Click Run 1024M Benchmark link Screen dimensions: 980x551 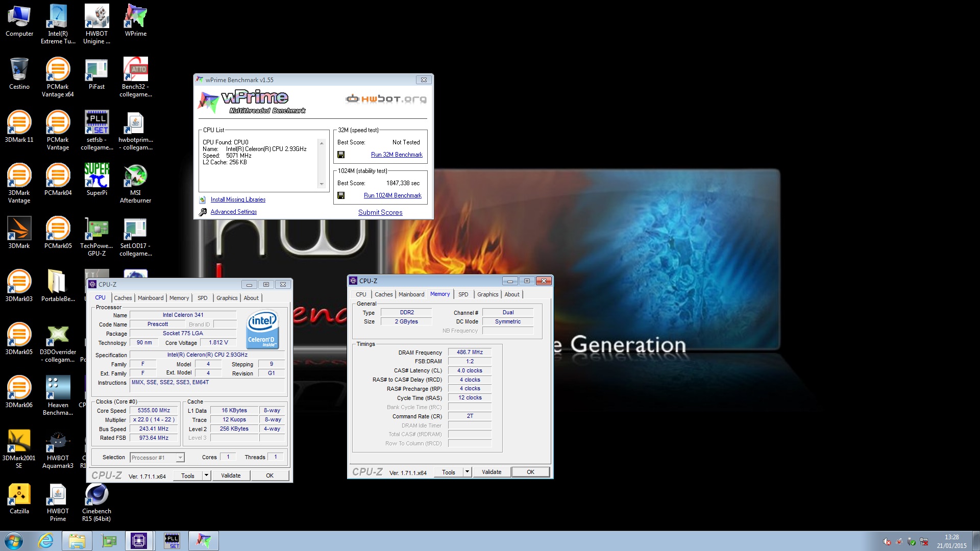point(393,195)
